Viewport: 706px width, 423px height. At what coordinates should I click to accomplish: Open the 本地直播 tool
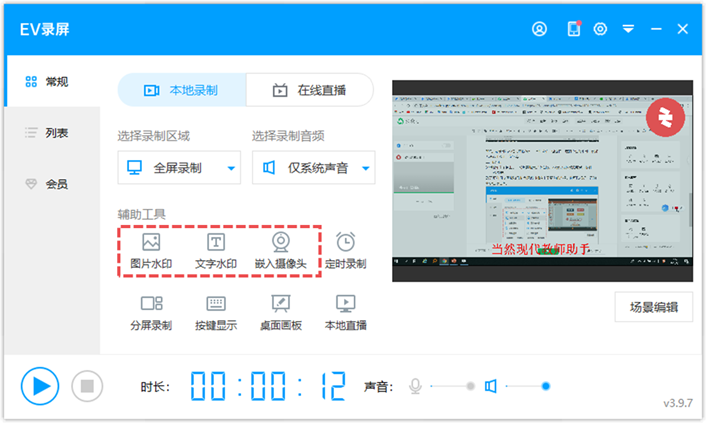click(345, 313)
